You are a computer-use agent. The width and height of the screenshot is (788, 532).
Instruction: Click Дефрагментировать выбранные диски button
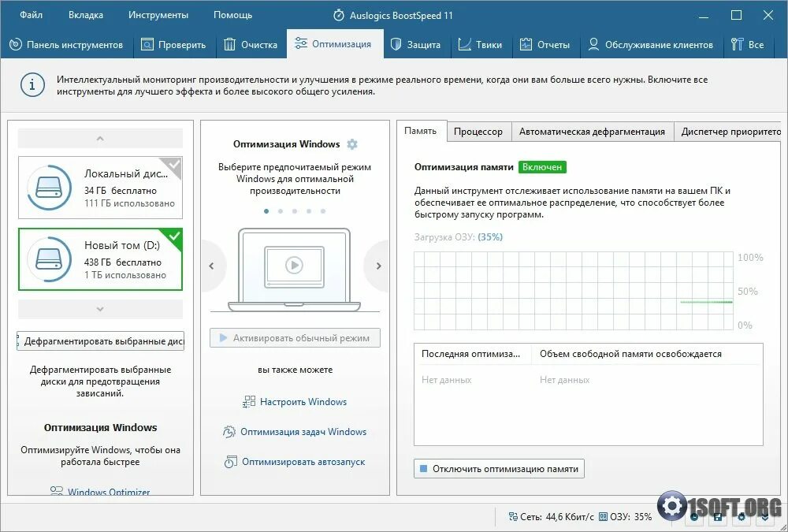[x=101, y=341]
